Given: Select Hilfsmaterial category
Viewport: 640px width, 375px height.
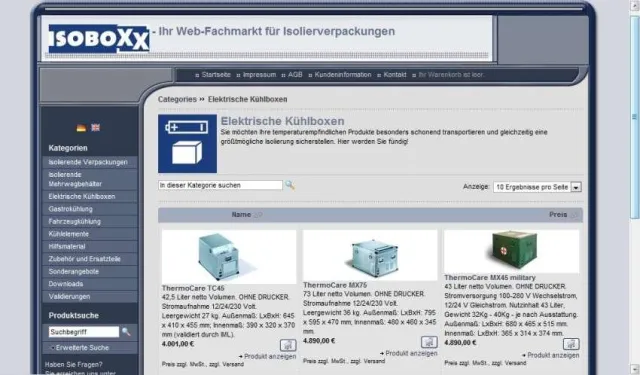Looking at the screenshot, I should (x=90, y=247).
